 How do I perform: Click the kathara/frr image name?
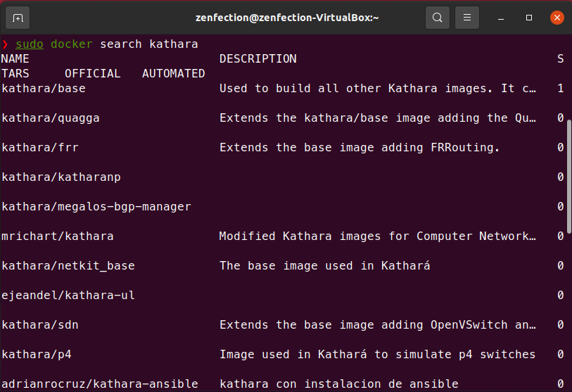[x=40, y=148]
